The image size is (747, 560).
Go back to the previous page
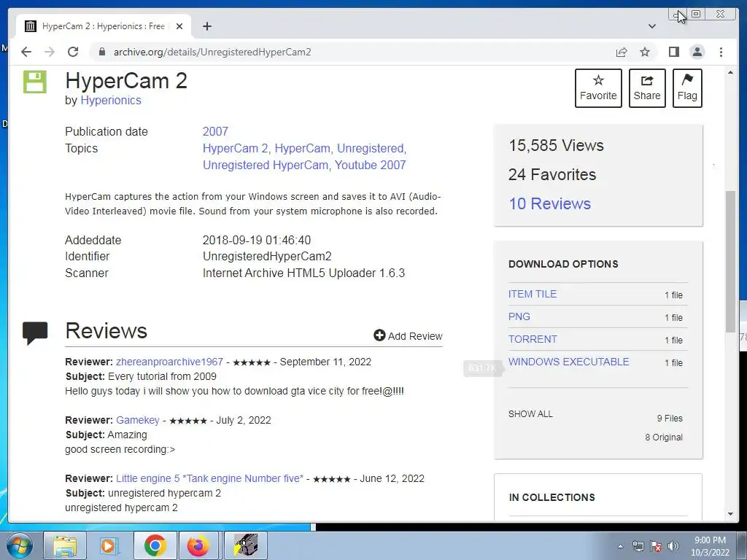(26, 52)
